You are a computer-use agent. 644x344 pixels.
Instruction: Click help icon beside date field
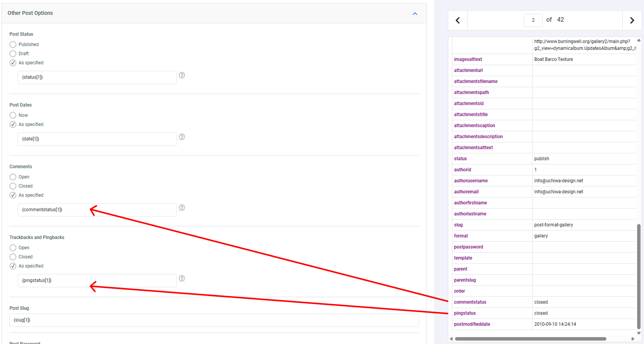[182, 137]
